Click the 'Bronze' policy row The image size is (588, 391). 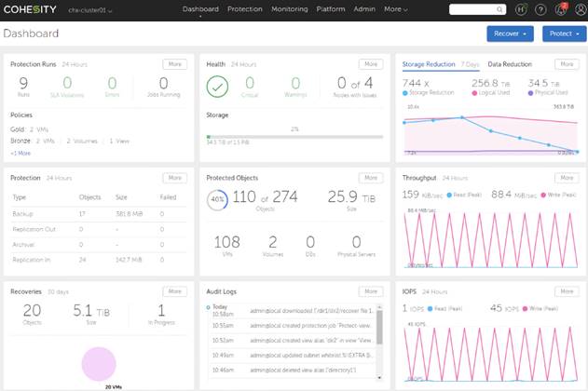pos(70,142)
